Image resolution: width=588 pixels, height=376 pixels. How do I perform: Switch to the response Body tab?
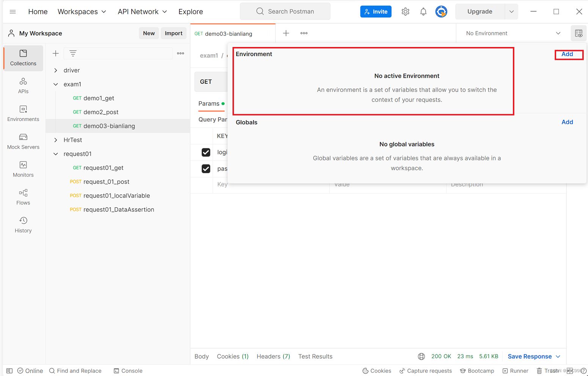point(201,356)
